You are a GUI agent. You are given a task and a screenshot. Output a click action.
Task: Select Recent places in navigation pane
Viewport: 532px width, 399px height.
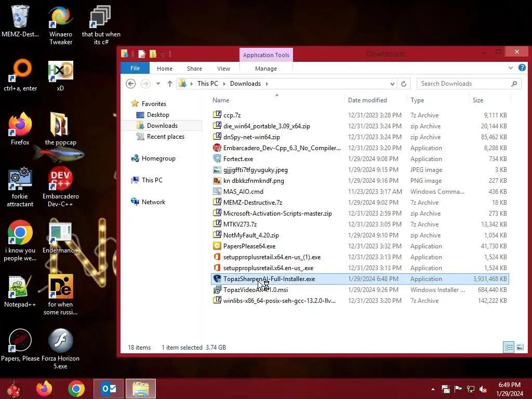tap(166, 137)
